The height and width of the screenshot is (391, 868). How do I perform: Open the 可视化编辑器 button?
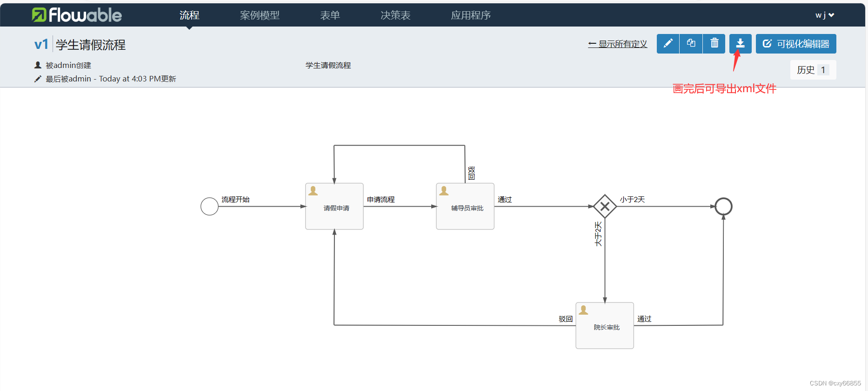pos(796,44)
